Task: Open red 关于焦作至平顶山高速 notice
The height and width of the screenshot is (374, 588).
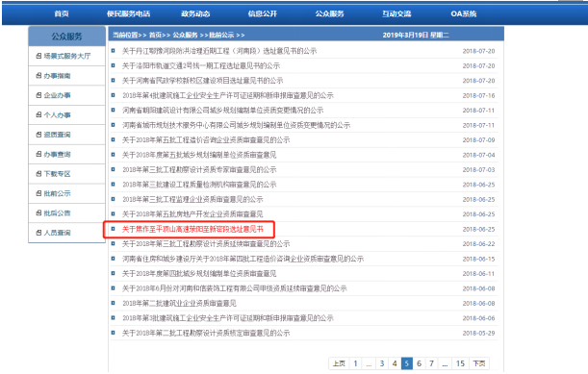Action: pos(192,229)
